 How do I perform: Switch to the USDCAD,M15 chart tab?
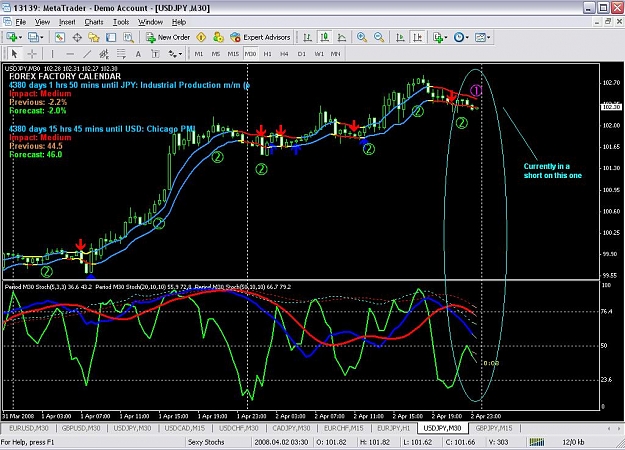(x=185, y=428)
